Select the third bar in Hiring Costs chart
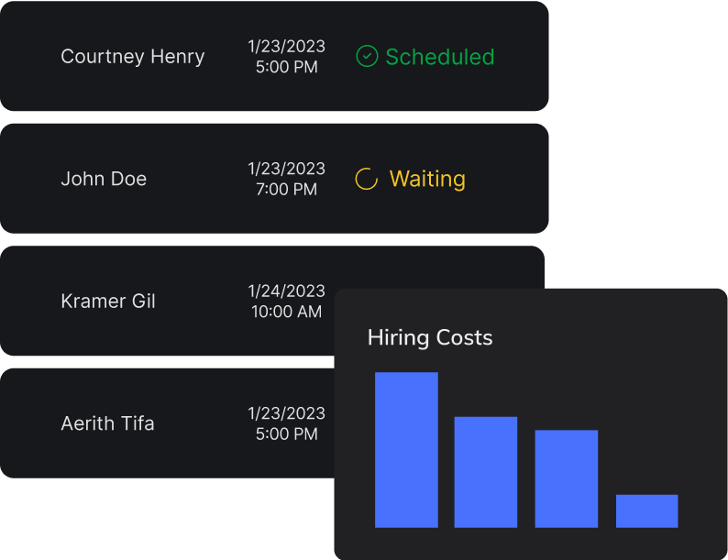 tap(567, 478)
